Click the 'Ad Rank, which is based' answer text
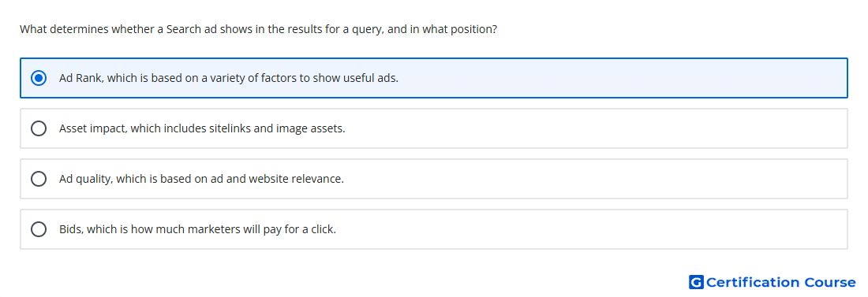868x297 pixels. 229,78
